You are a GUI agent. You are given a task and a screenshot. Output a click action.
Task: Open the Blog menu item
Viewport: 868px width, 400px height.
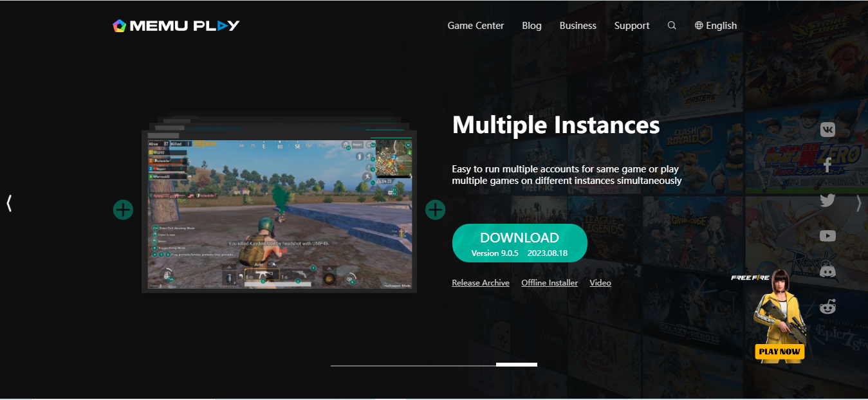coord(531,26)
